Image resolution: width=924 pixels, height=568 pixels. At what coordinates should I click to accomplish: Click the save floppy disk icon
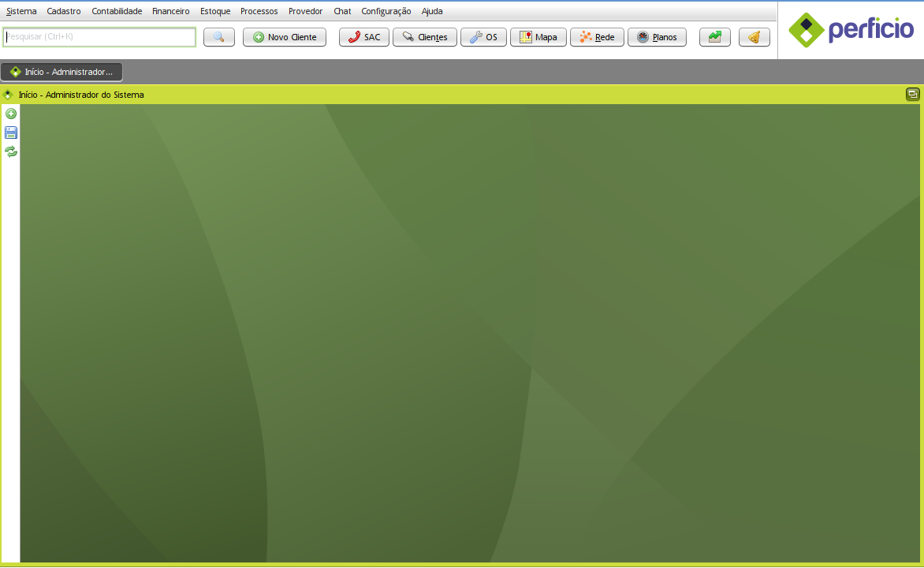click(x=10, y=132)
